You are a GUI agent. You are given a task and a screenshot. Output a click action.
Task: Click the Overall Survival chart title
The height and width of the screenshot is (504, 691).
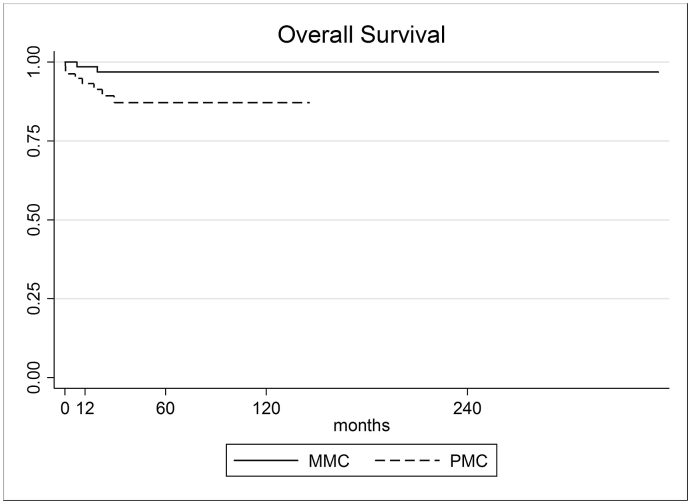coord(361,35)
